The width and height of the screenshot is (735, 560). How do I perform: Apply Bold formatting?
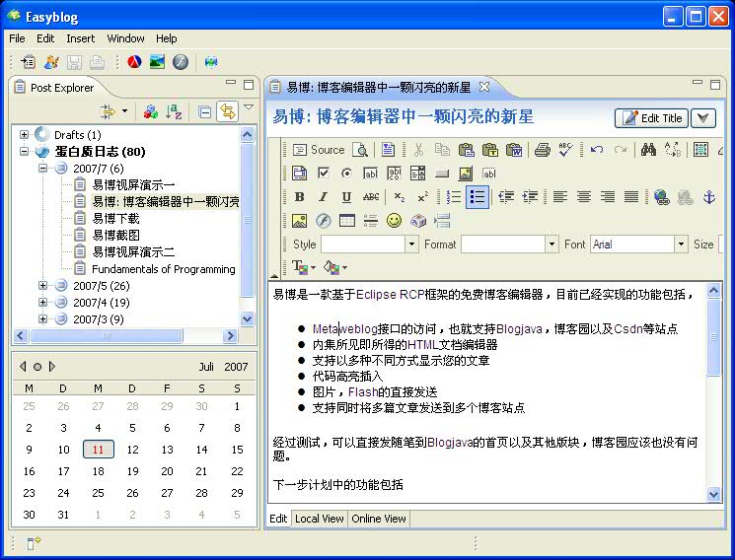click(x=299, y=197)
